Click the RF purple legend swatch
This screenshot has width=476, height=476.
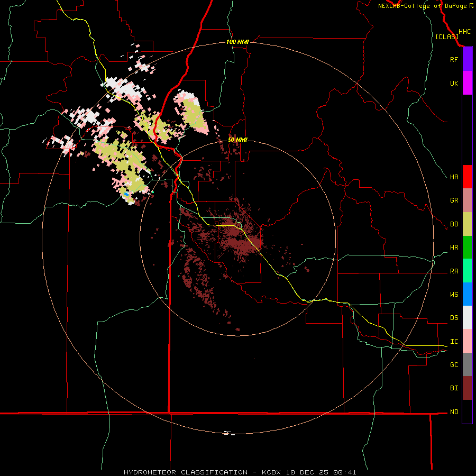click(x=467, y=59)
